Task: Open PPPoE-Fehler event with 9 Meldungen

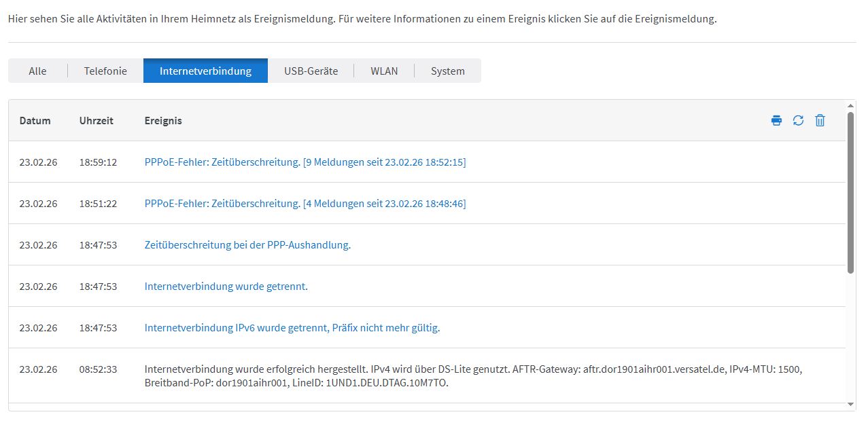Action: click(305, 162)
